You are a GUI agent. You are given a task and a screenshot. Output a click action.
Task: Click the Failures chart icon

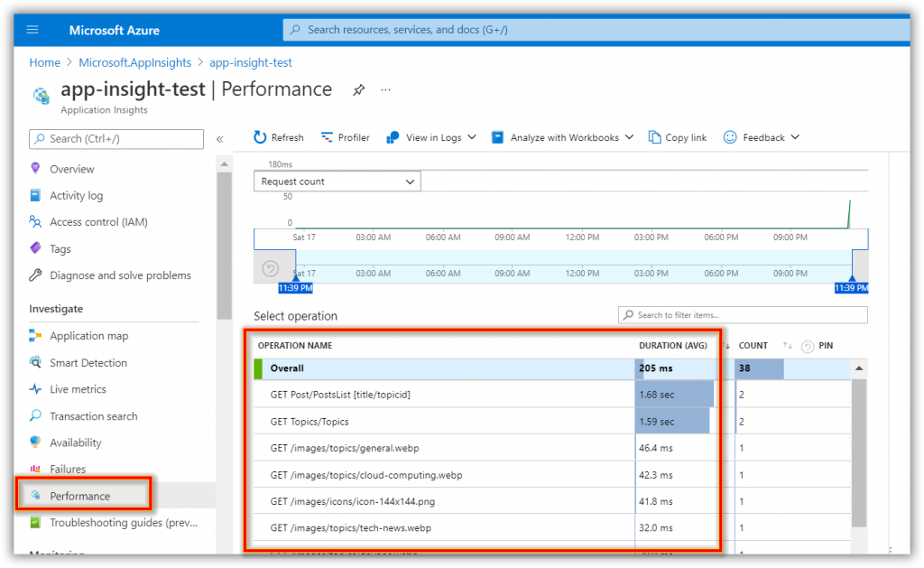[x=35, y=469]
